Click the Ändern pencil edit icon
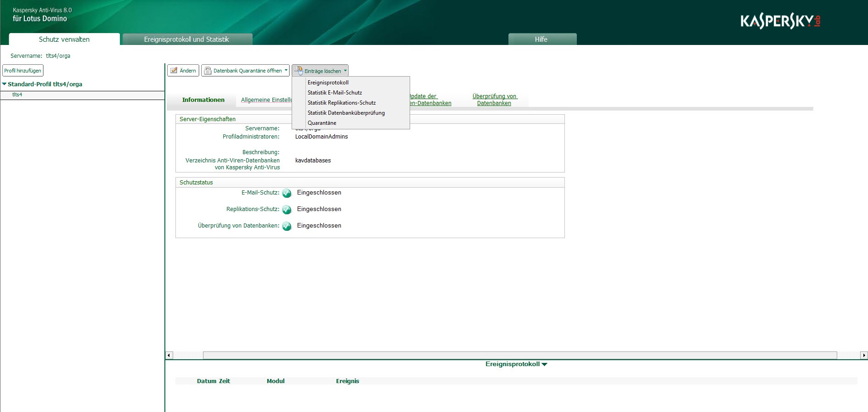 click(174, 71)
